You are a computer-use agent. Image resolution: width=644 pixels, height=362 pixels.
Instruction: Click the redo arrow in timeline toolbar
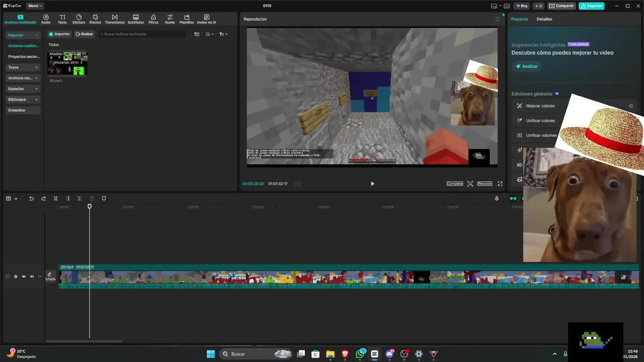click(43, 199)
